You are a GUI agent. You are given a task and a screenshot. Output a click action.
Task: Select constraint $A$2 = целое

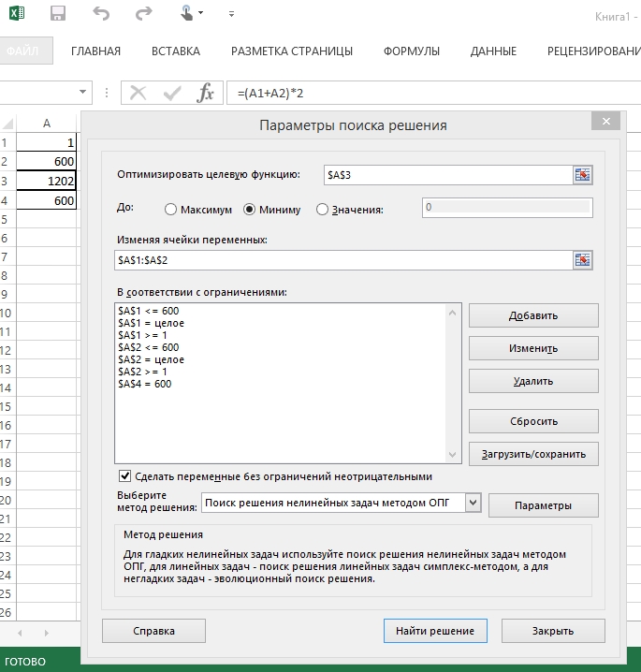coord(152,359)
